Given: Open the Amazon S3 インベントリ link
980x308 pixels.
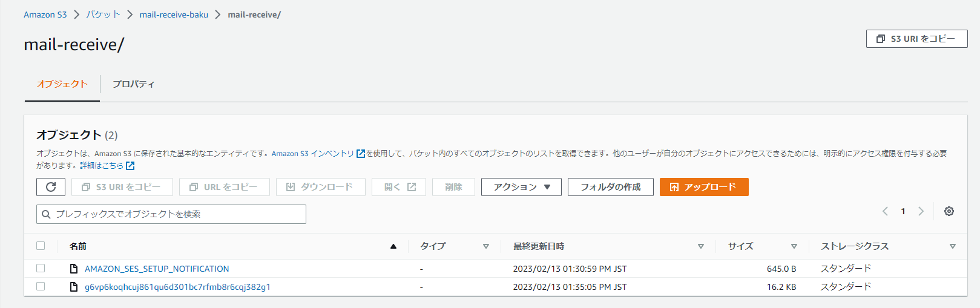Looking at the screenshot, I should 312,154.
